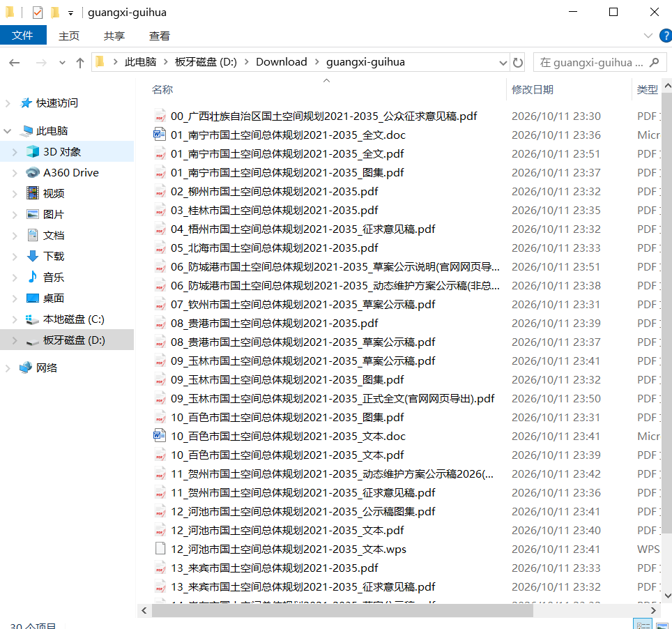Click the 网络 network icon
672x629 pixels.
[x=26, y=367]
